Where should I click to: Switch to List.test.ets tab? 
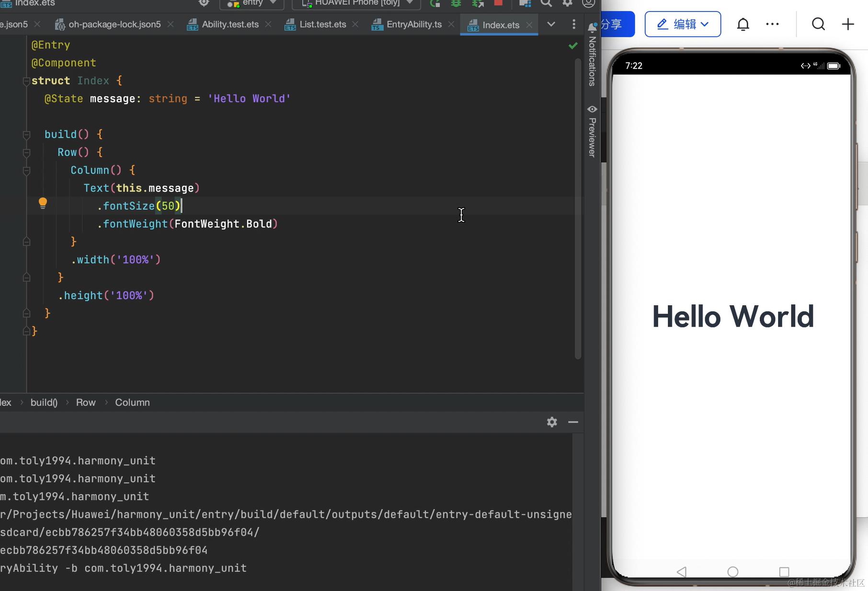click(x=322, y=24)
